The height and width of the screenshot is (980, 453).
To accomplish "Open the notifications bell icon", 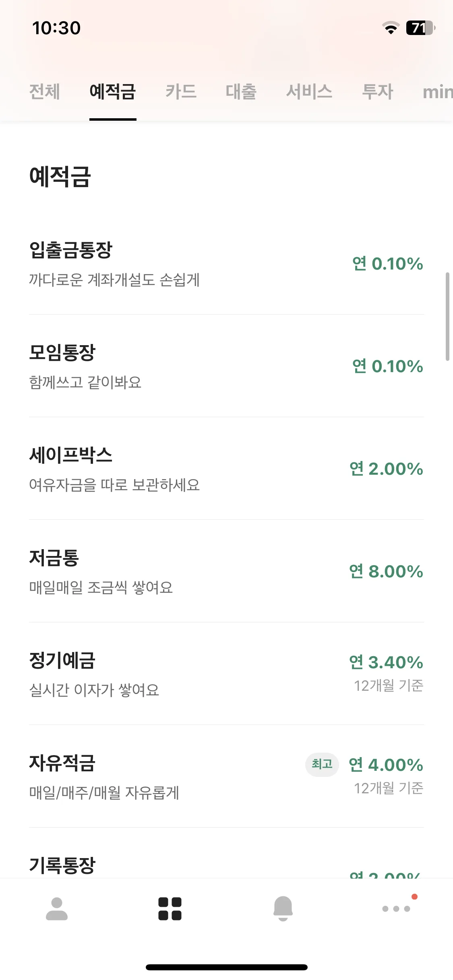I will point(283,908).
